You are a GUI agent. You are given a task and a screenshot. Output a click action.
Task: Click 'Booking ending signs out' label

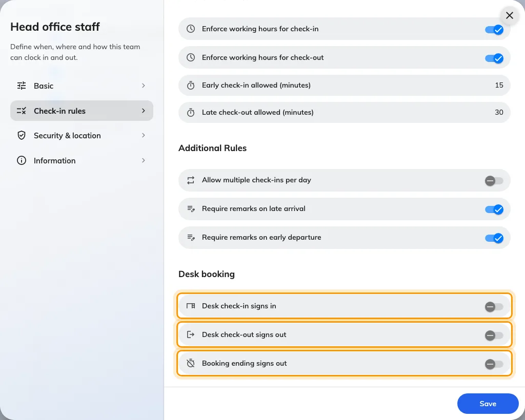(x=245, y=364)
